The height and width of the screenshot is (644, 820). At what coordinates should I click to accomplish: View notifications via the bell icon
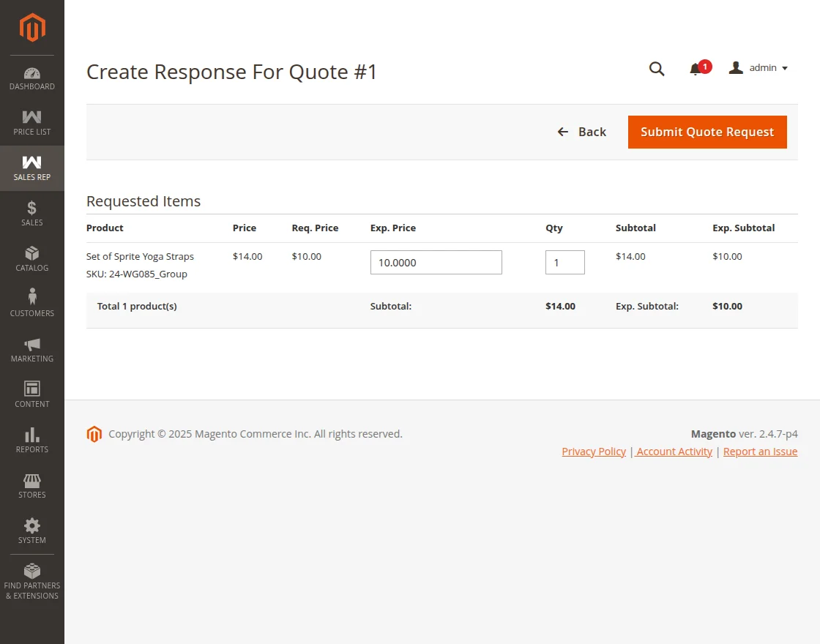click(x=696, y=69)
